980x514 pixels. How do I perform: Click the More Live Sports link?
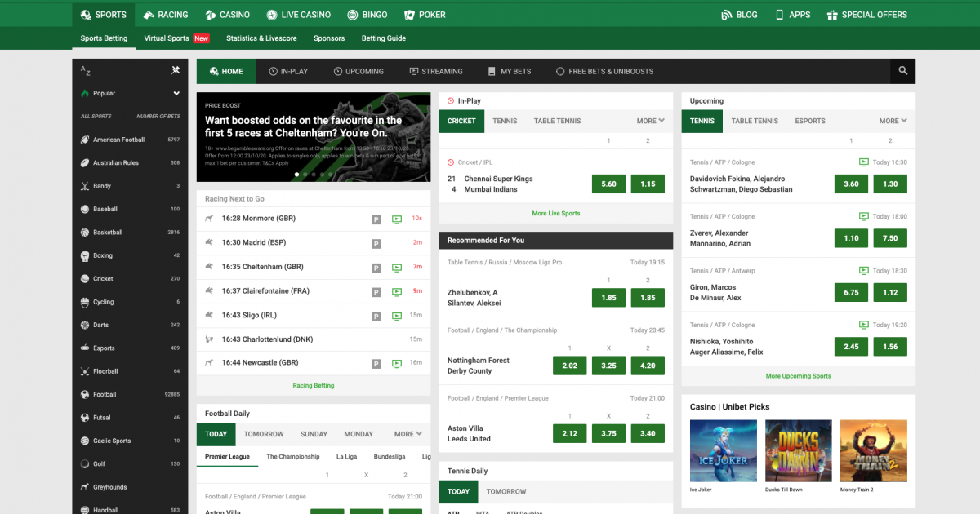pos(555,213)
